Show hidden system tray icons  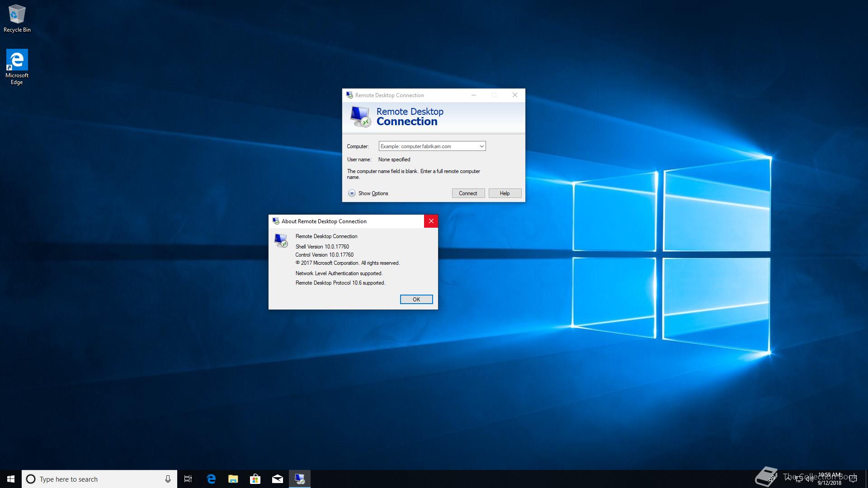coord(788,478)
